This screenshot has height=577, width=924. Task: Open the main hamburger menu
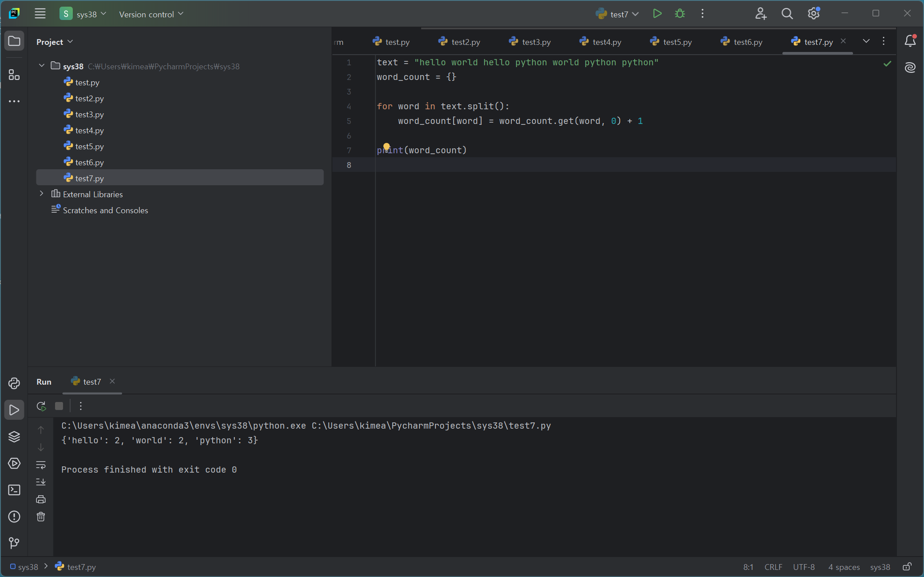click(40, 14)
